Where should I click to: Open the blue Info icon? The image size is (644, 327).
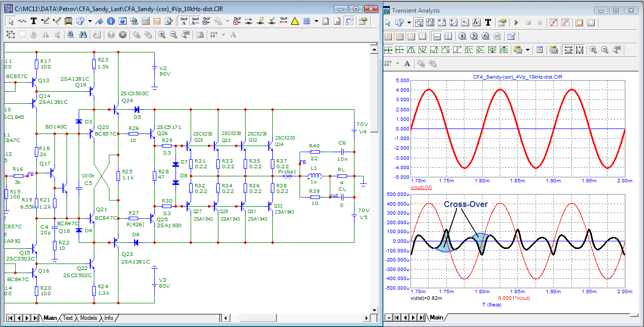[111, 21]
